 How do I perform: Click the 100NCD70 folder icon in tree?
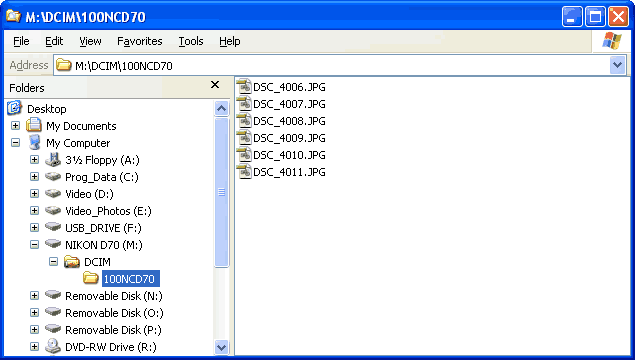coord(91,278)
